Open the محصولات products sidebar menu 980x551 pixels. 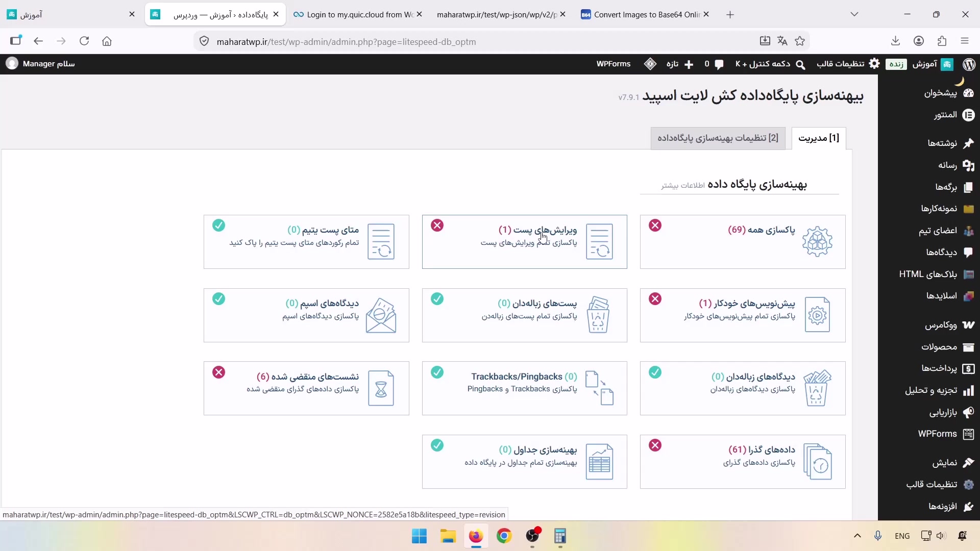coord(947,347)
